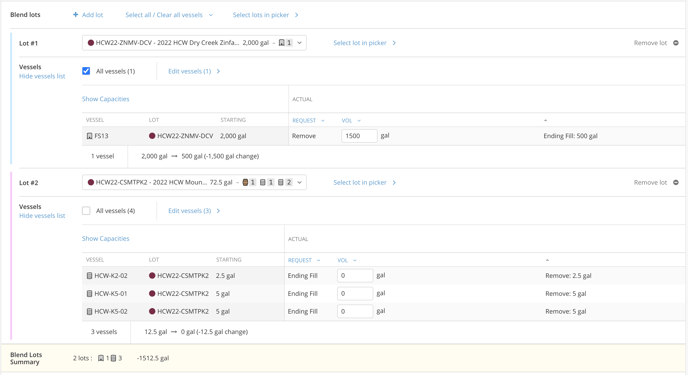Click lot color dot in FS13 row
Viewport: 688px width, 375px height.
tap(152, 136)
